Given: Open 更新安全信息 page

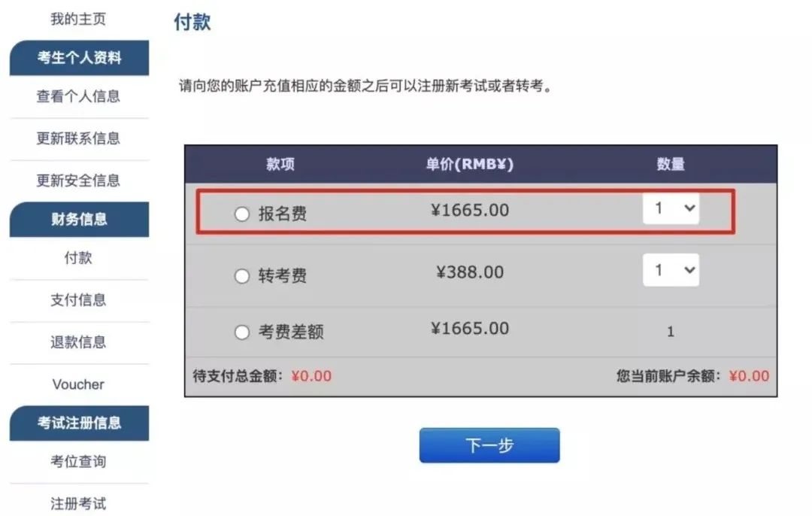Looking at the screenshot, I should click(x=78, y=181).
